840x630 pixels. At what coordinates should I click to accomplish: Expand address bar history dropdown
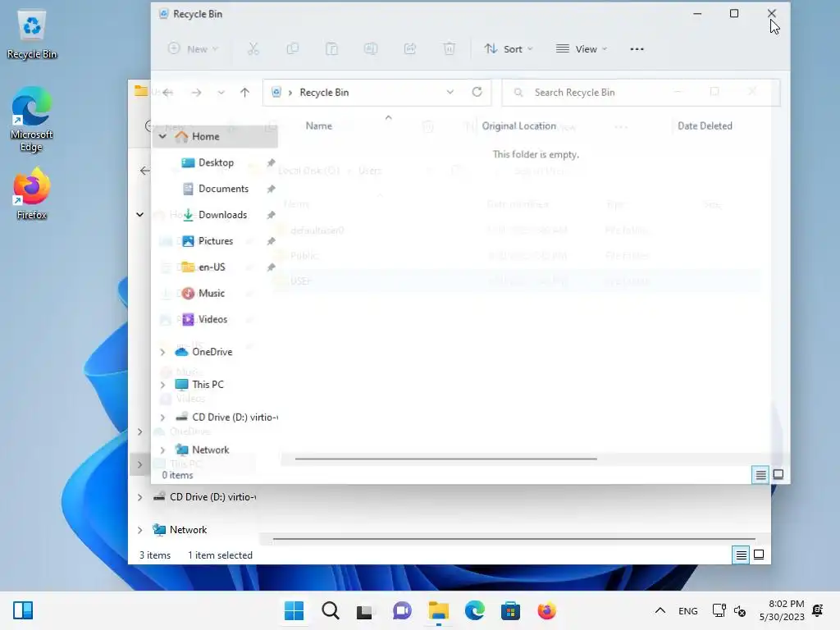click(450, 92)
